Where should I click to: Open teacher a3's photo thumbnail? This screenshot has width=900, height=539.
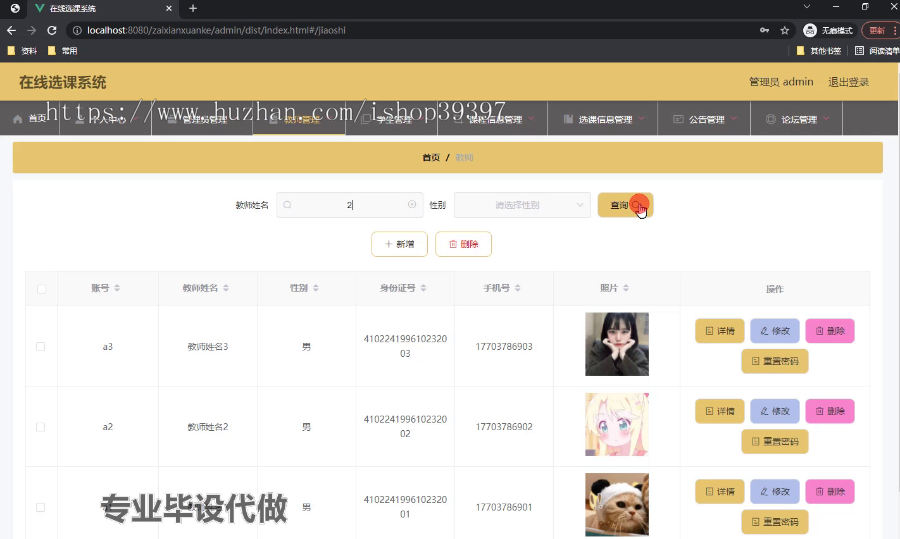(x=617, y=344)
